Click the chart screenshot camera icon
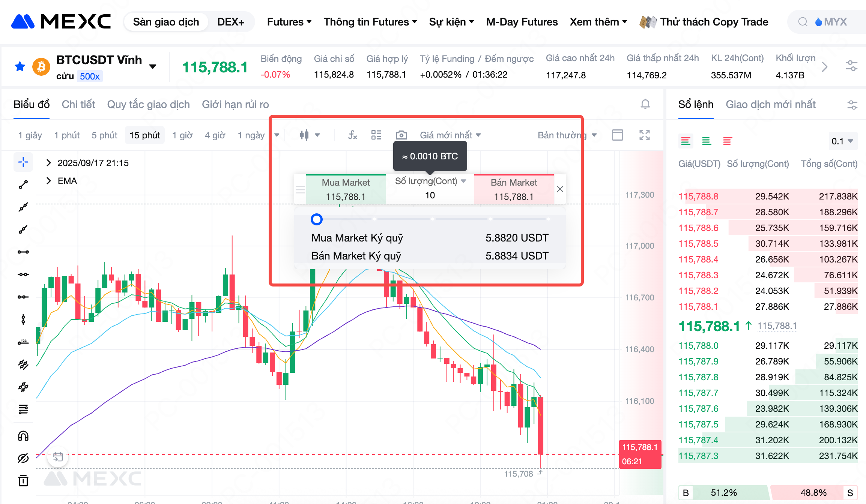Viewport: 866px width, 504px height. (401, 135)
